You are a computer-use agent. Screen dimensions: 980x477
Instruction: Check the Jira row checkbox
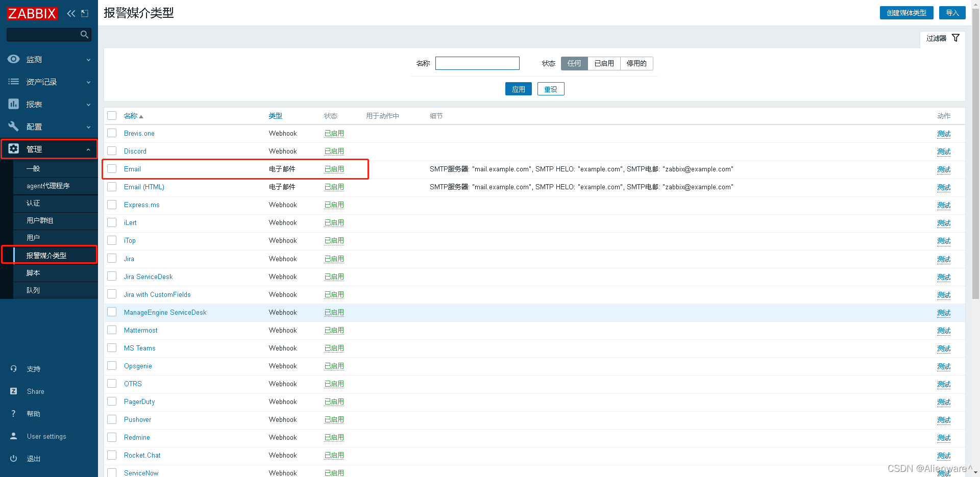112,259
